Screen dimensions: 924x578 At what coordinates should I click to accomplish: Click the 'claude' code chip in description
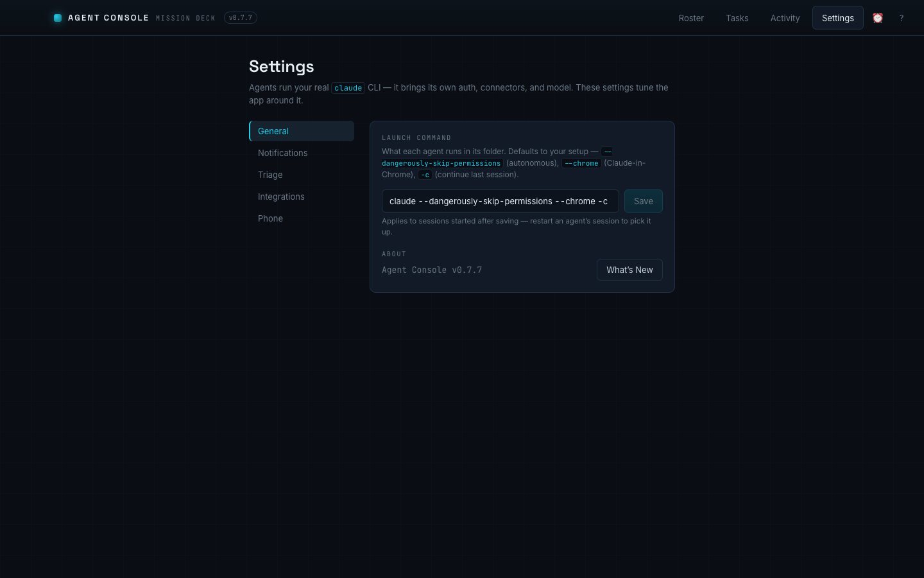click(348, 88)
